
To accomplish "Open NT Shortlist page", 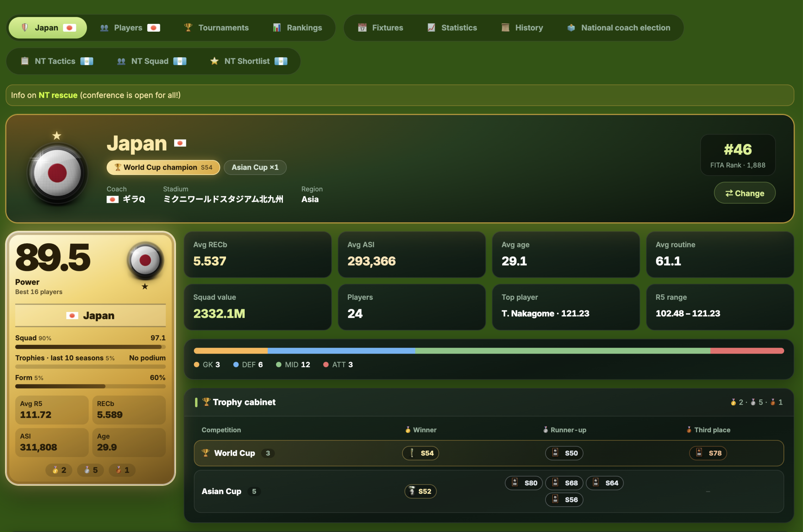I will [x=249, y=61].
